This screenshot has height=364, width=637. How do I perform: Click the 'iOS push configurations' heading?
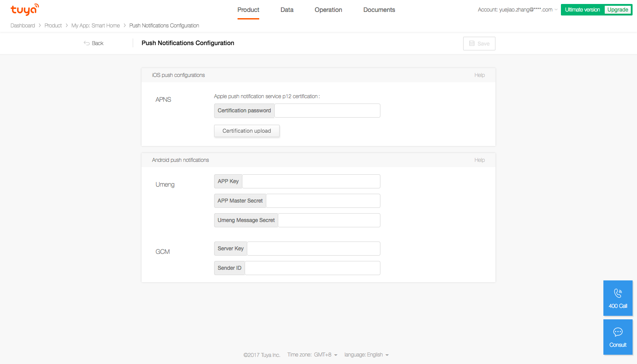pos(178,75)
